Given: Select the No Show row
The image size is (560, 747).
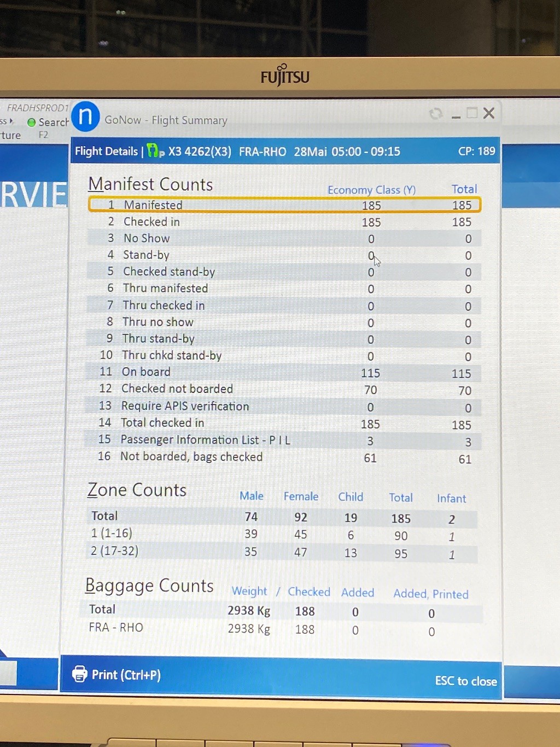Looking at the screenshot, I should coord(284,239).
